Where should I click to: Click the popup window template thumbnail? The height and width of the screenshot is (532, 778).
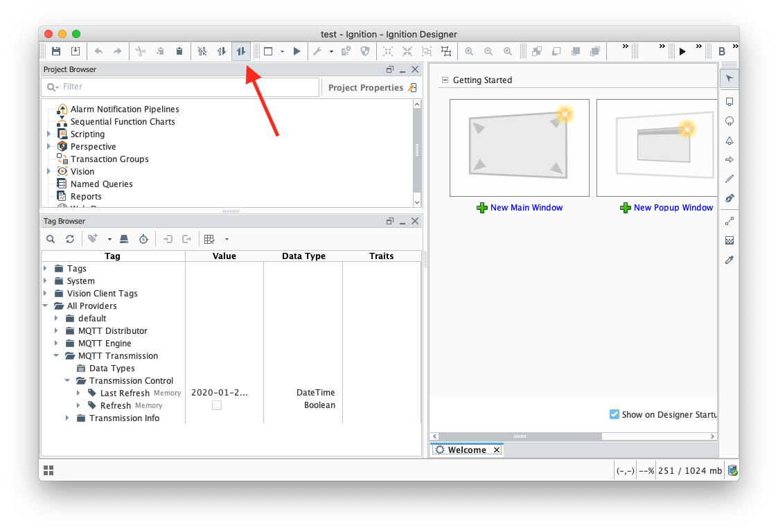657,148
